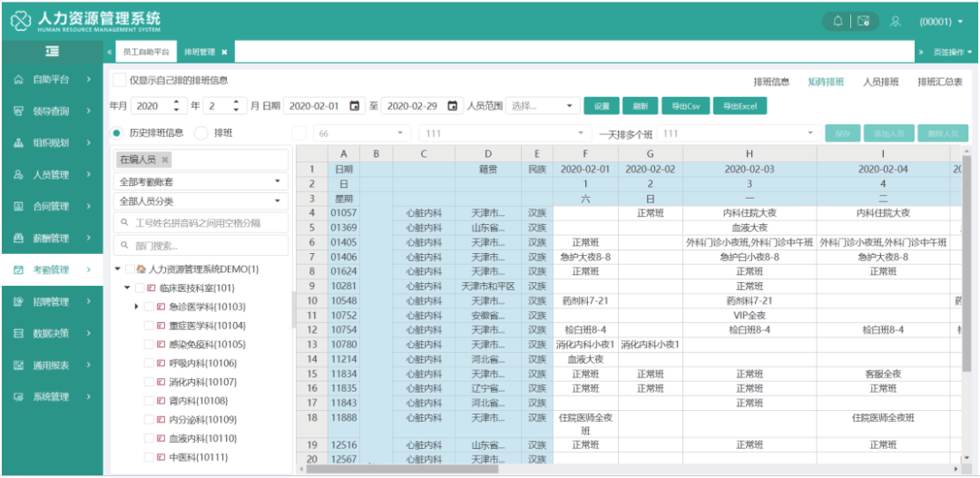
Task: Select the 排班 radio button
Action: [201, 133]
